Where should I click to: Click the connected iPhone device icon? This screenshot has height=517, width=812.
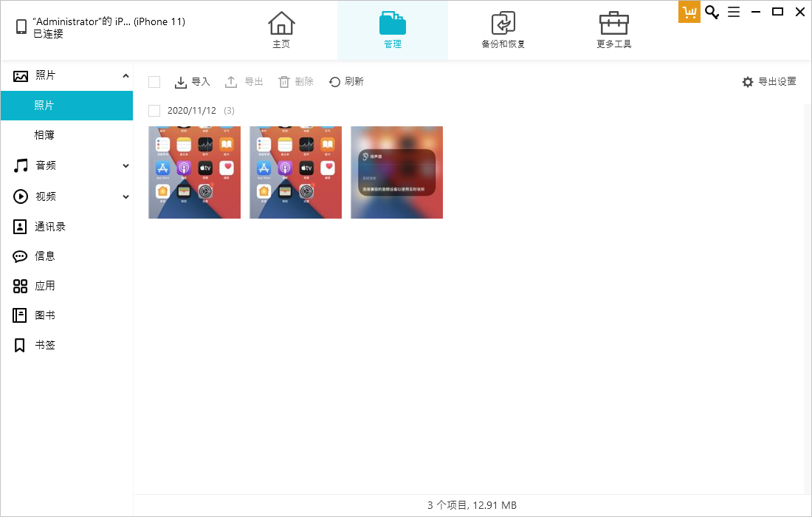pos(21,27)
